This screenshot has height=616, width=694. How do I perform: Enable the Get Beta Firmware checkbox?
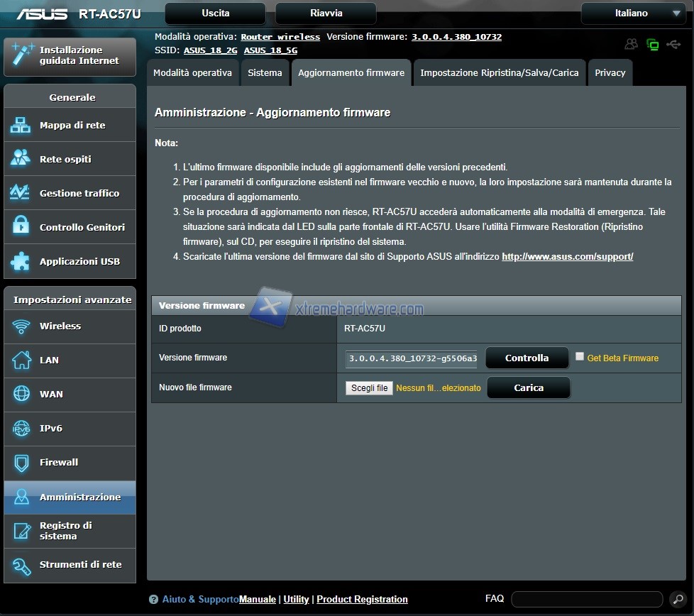click(580, 357)
